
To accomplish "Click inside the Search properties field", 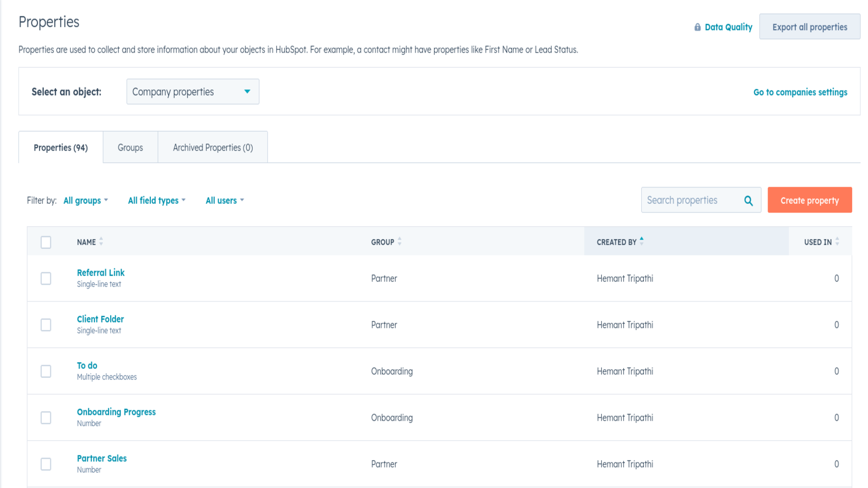I will [689, 200].
